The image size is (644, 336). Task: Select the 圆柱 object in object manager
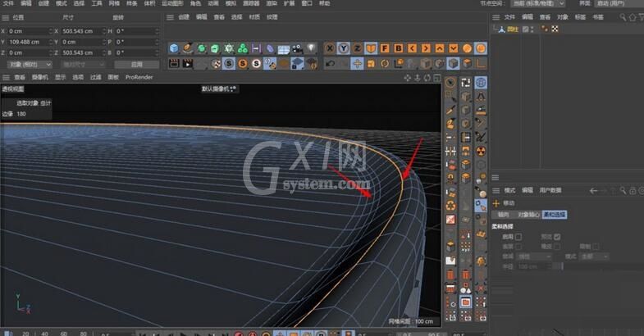[512, 30]
